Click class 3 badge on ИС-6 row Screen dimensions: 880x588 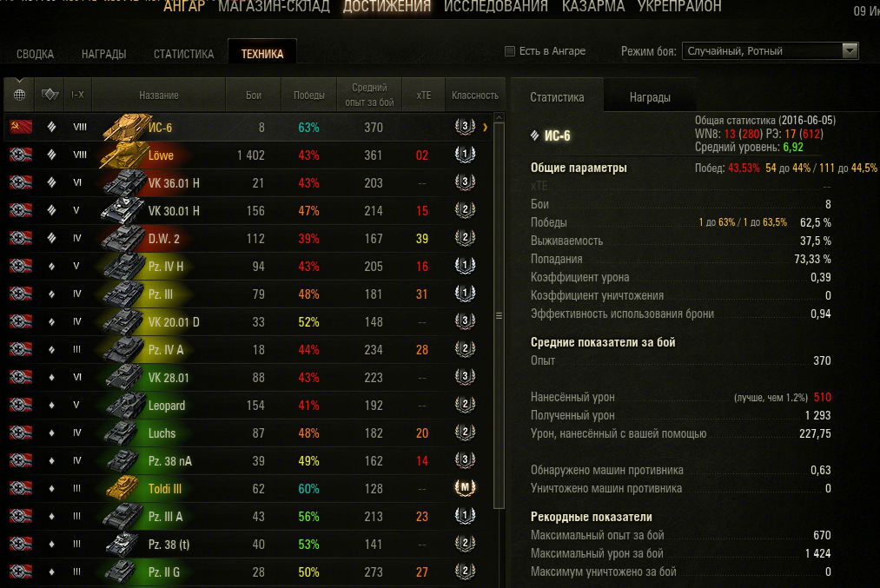(465, 127)
